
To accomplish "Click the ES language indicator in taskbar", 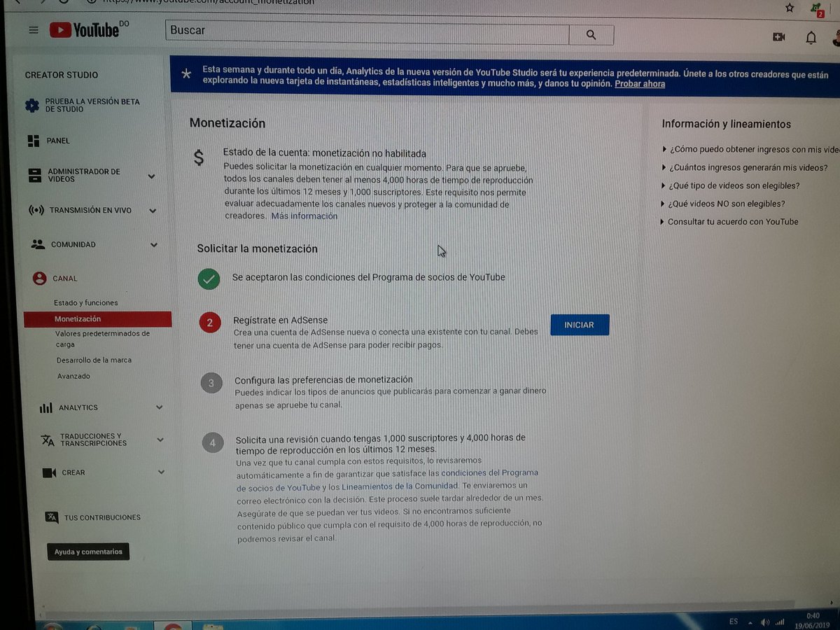I will tap(733, 622).
